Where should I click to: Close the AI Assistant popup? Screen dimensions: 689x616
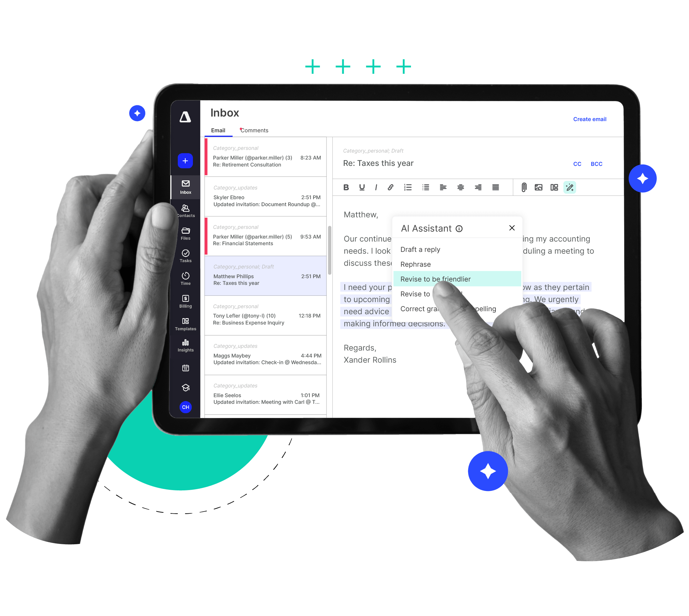click(x=511, y=229)
